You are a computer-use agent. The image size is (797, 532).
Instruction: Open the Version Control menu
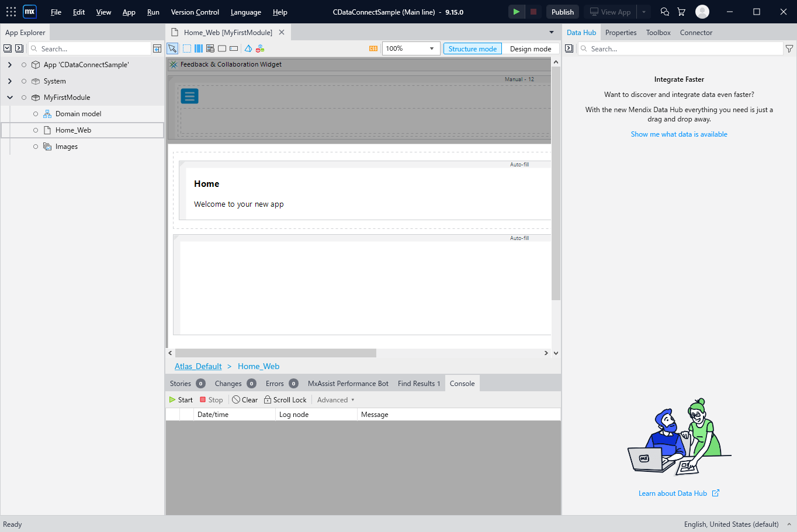195,12
